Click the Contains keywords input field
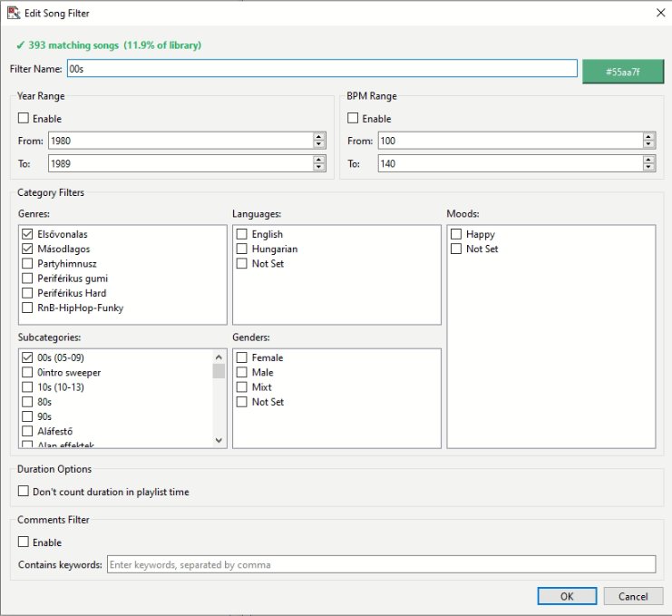This screenshot has height=616, width=672. pyautogui.click(x=382, y=564)
